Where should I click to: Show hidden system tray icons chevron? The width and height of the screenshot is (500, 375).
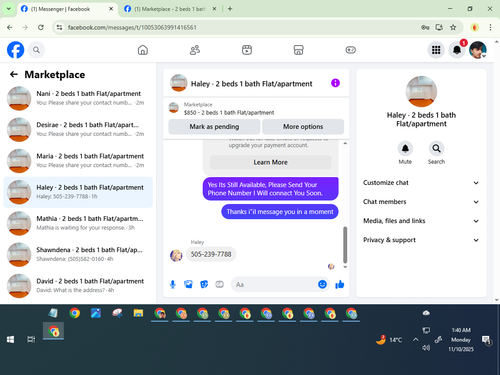point(415,340)
